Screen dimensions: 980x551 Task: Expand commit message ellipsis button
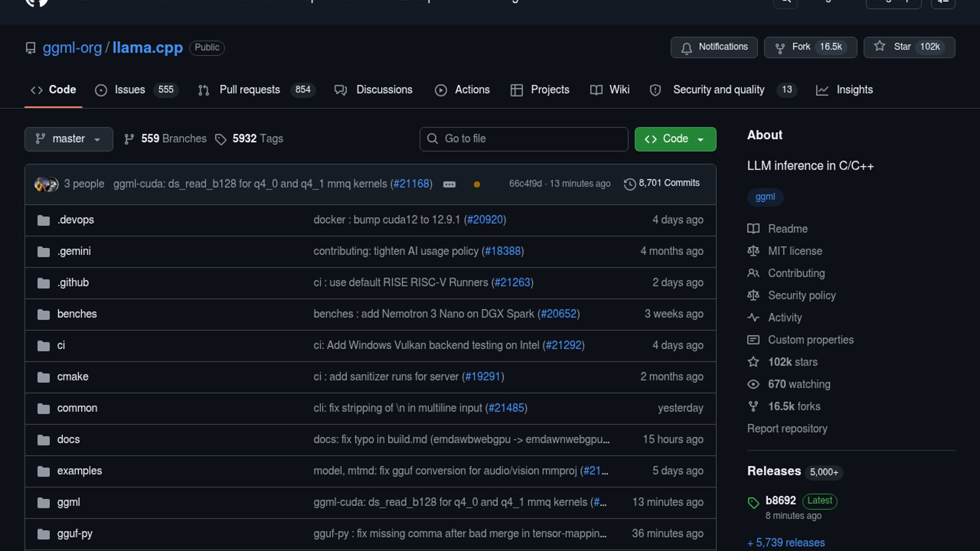449,184
